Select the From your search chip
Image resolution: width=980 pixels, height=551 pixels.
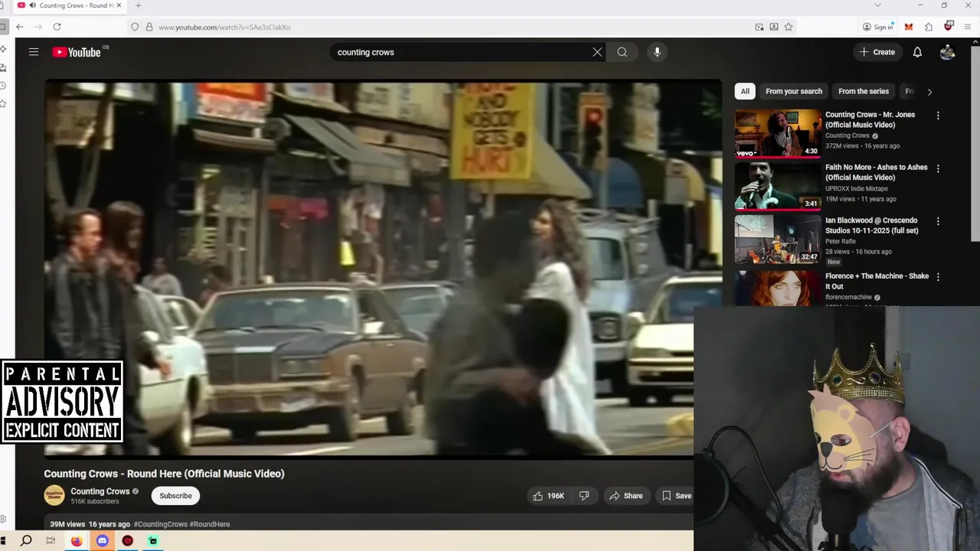[794, 91]
